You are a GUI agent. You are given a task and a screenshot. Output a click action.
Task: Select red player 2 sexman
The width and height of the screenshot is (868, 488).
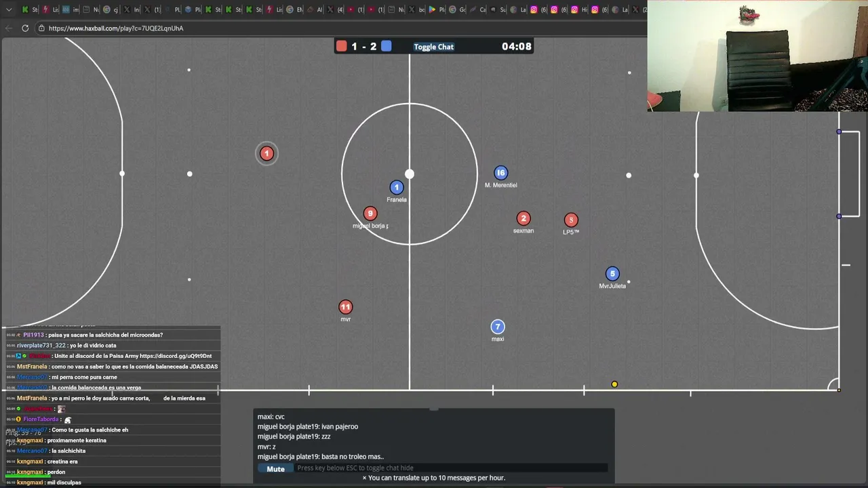click(523, 218)
